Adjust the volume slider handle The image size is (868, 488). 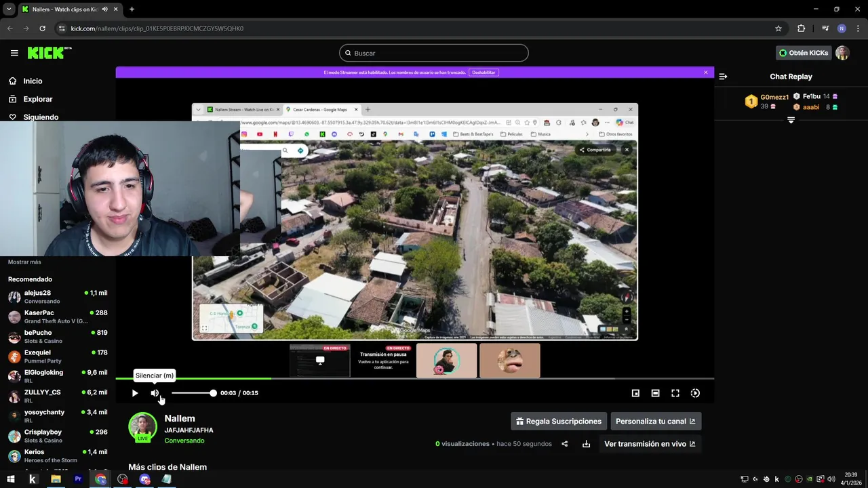click(213, 393)
